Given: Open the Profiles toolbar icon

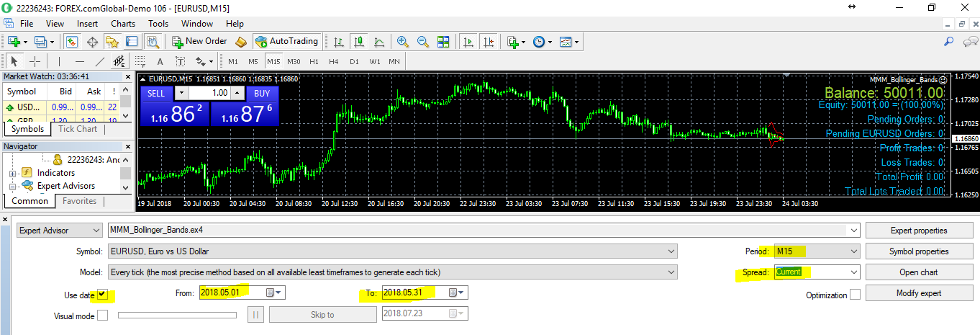Looking at the screenshot, I should pyautogui.click(x=40, y=41).
